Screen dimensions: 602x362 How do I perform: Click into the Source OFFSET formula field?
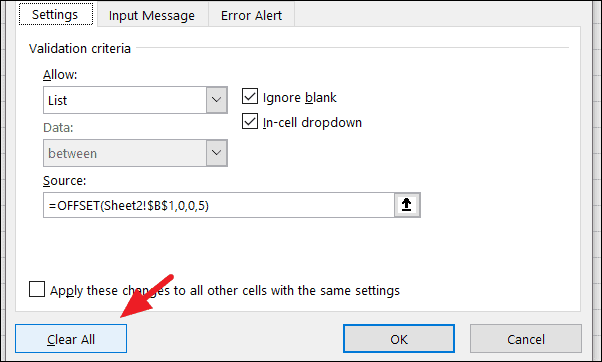point(219,205)
